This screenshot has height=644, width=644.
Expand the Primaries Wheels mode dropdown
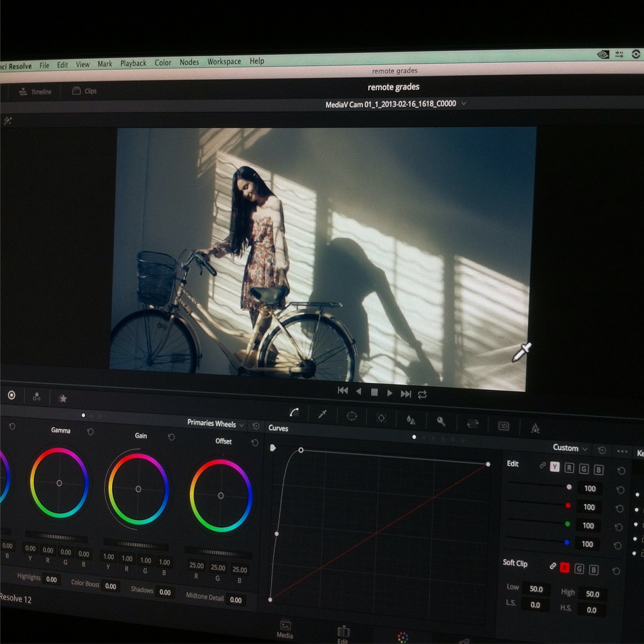click(241, 425)
